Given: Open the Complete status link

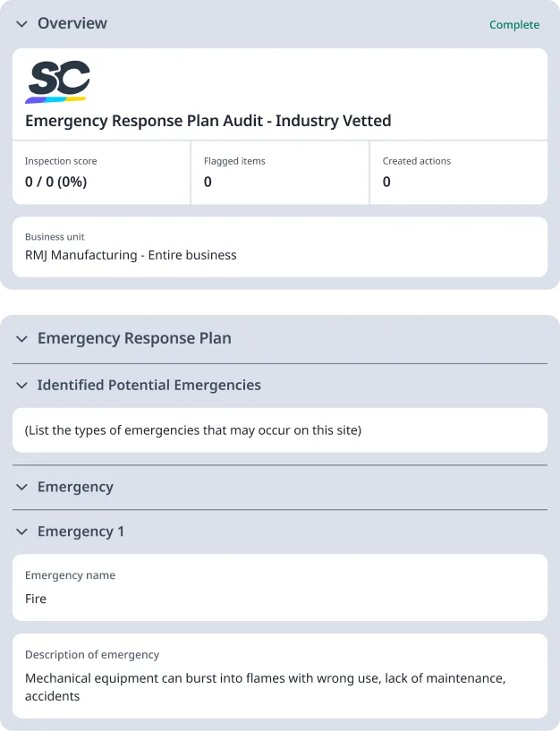Looking at the screenshot, I should [514, 25].
